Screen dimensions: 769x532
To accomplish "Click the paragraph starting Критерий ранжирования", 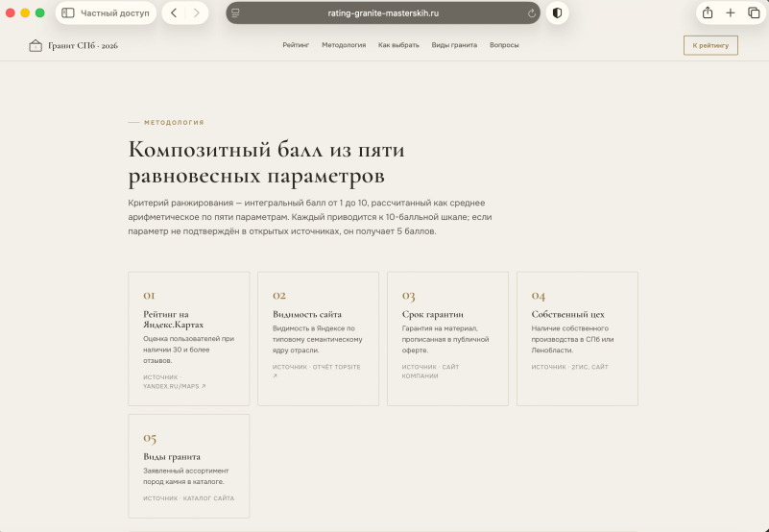I will coord(310,217).
